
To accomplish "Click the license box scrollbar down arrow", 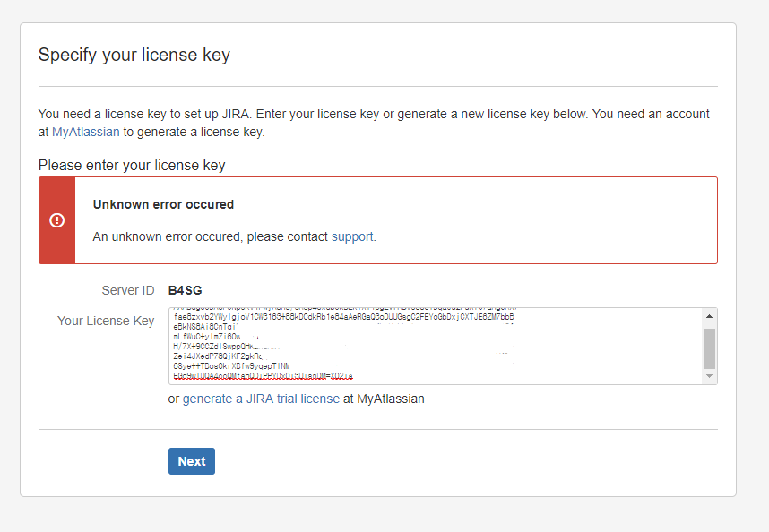I will (709, 376).
